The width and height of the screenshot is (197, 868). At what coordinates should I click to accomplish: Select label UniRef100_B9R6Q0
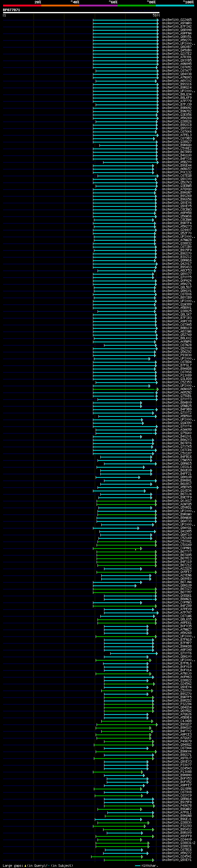[x=177, y=145]
